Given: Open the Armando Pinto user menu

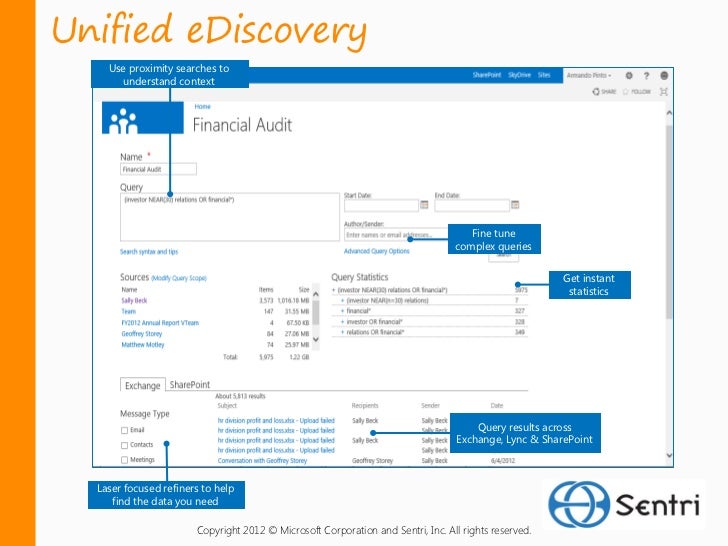Looking at the screenshot, I should (589, 75).
